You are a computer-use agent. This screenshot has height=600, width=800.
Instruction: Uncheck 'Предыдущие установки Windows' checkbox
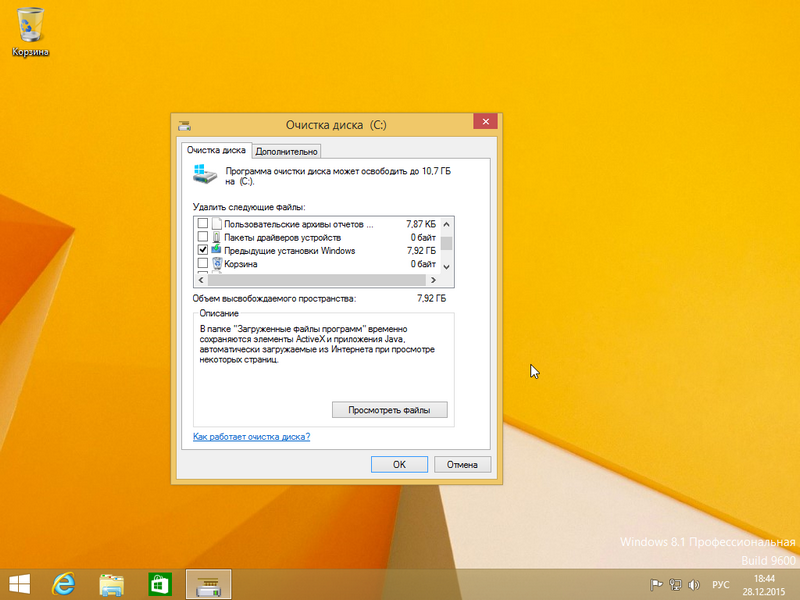(x=203, y=251)
